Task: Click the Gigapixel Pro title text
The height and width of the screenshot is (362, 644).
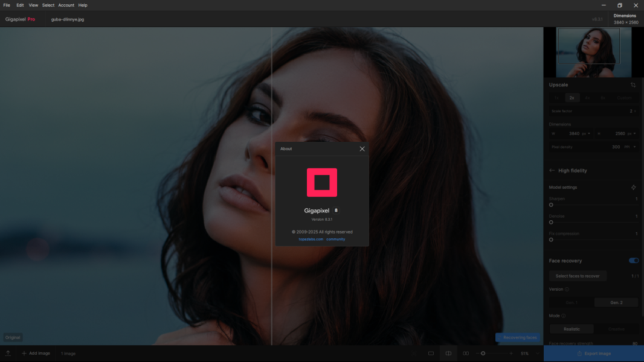Action: pyautogui.click(x=20, y=19)
